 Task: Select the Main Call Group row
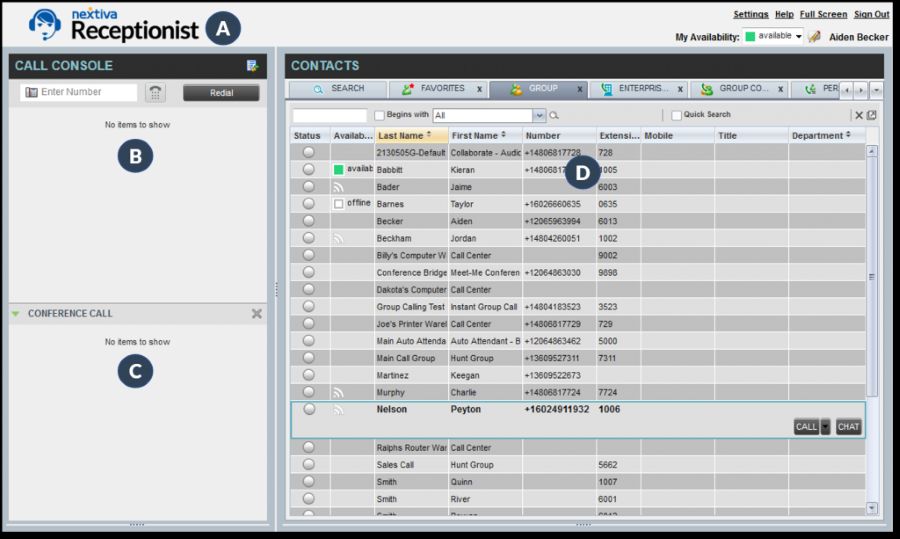click(577, 358)
